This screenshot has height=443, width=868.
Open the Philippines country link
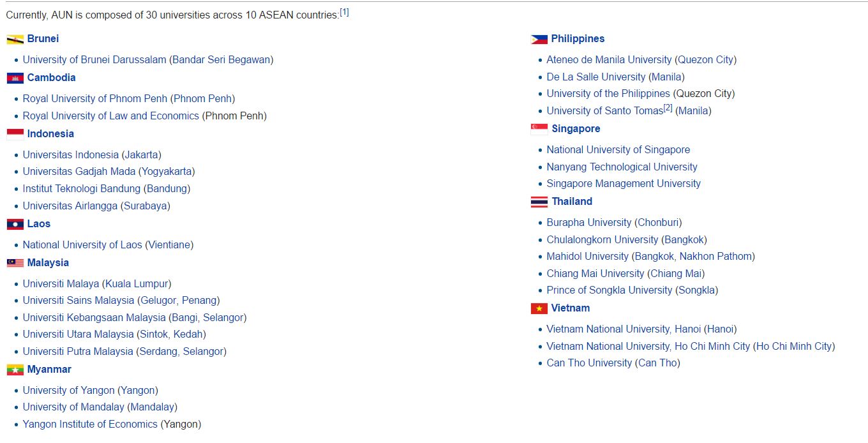point(578,39)
